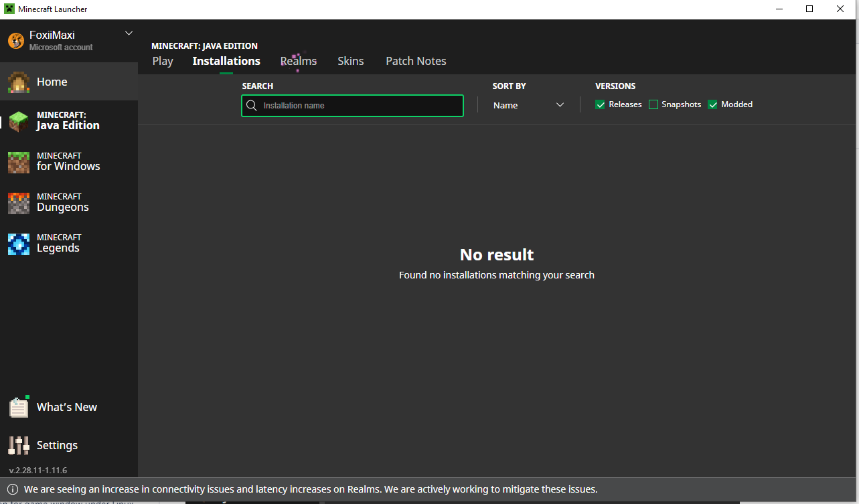Open the Realms tab
The image size is (859, 504).
(299, 61)
